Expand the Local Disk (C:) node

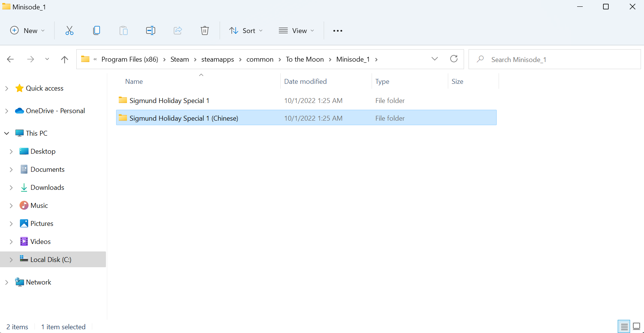11,260
